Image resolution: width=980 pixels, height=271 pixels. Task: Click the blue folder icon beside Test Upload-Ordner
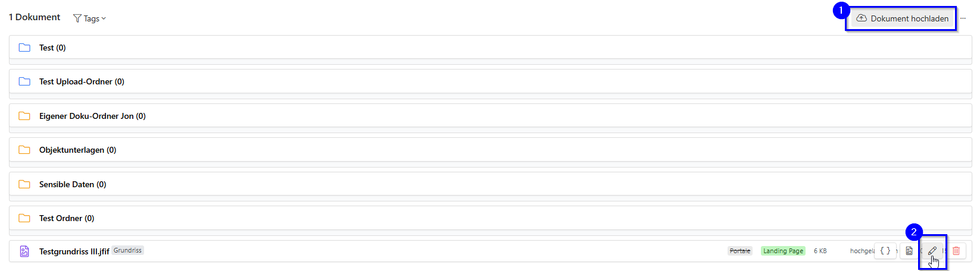coord(24,81)
